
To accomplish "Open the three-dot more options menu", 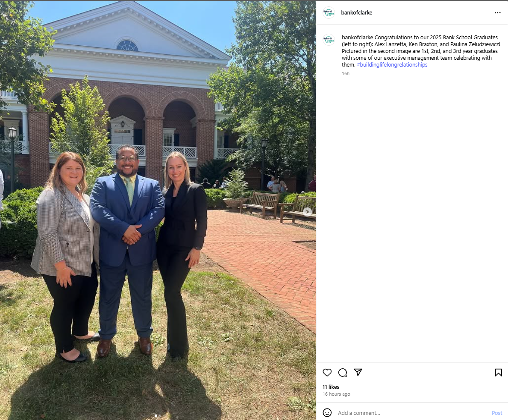I will coord(497,13).
